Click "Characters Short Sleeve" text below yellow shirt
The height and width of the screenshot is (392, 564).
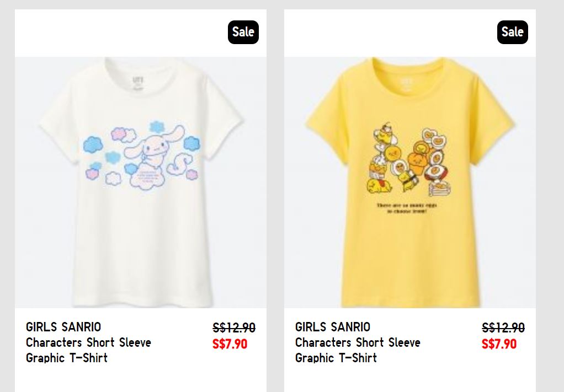(358, 342)
